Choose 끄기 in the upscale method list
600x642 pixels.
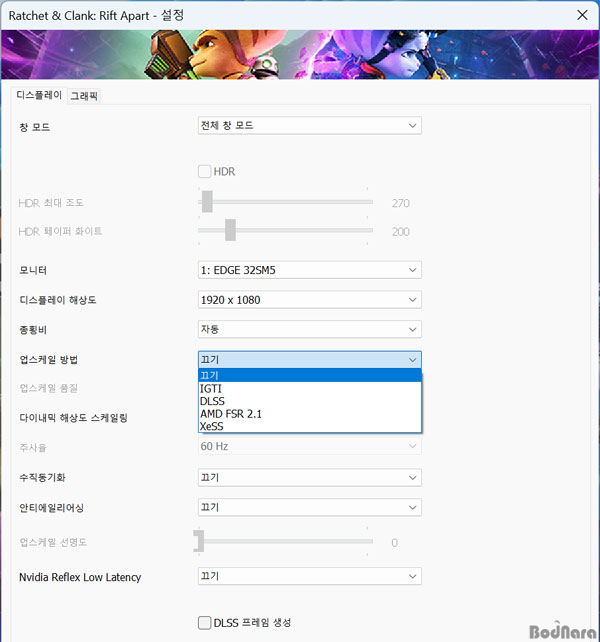[x=310, y=375]
